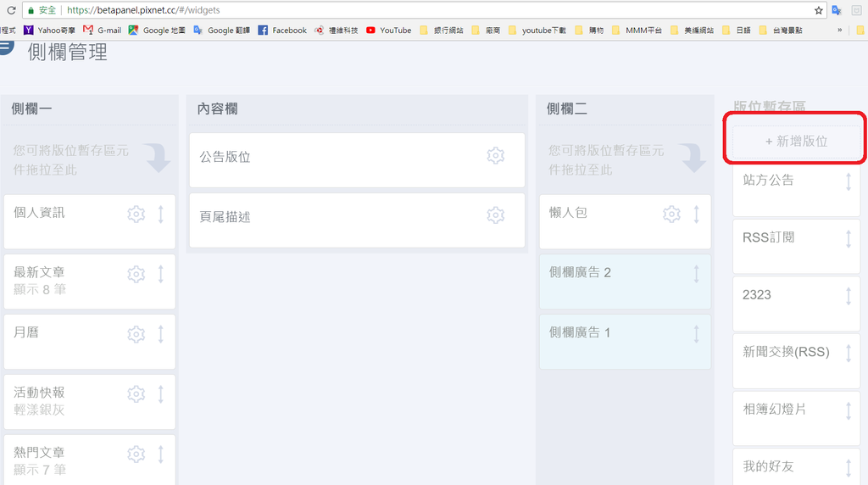Expand the MMM平台 bookmark folder

click(637, 30)
